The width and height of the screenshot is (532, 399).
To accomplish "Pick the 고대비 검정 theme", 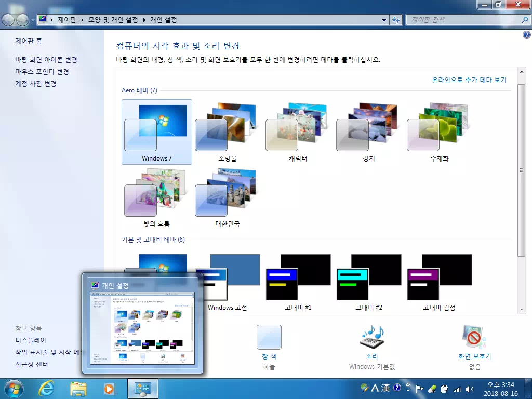I will [439, 282].
